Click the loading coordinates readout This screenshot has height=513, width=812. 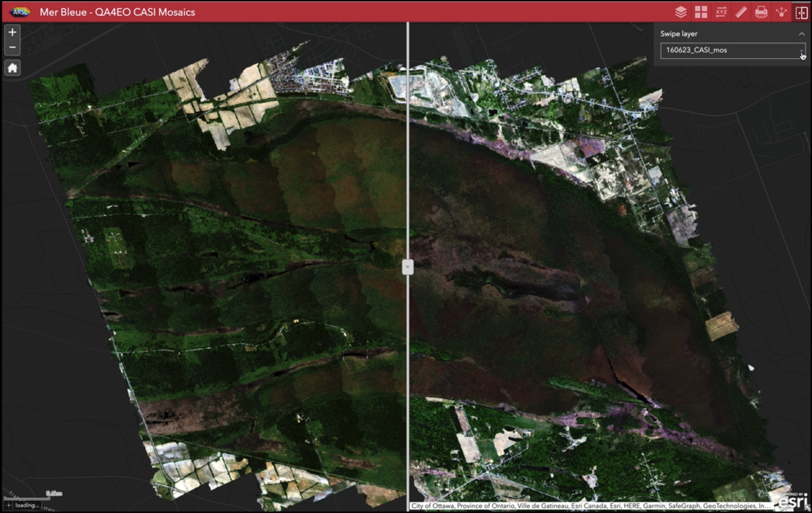pyautogui.click(x=27, y=505)
